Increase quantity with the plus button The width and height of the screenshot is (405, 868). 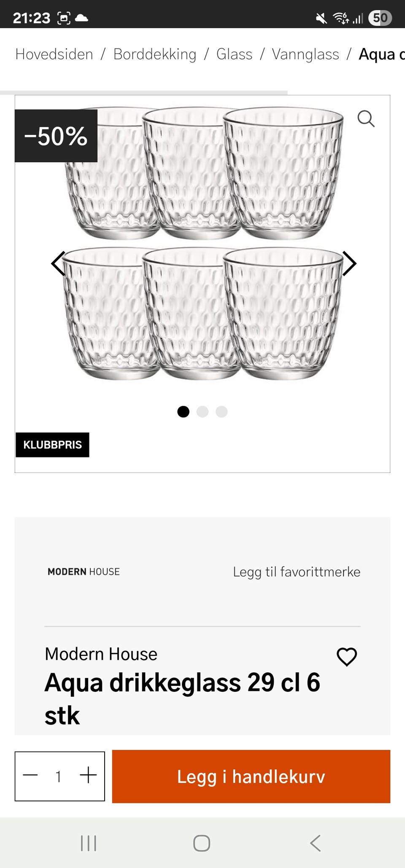click(88, 775)
